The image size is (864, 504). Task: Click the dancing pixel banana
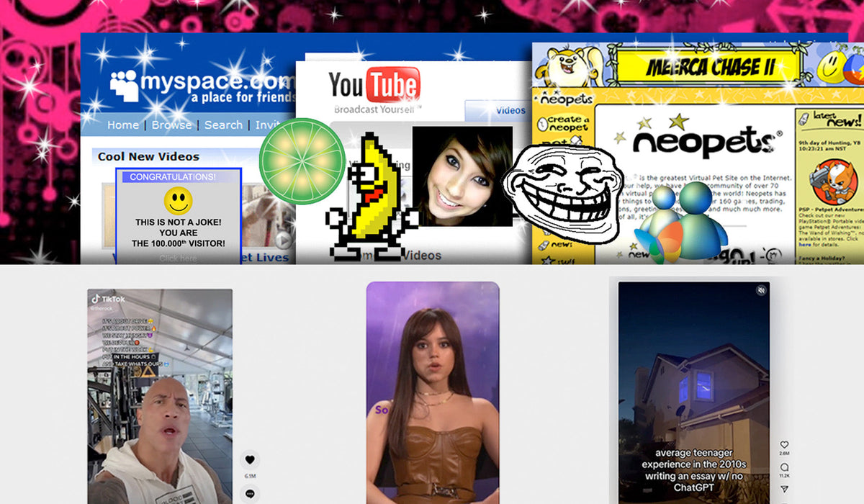point(373,196)
